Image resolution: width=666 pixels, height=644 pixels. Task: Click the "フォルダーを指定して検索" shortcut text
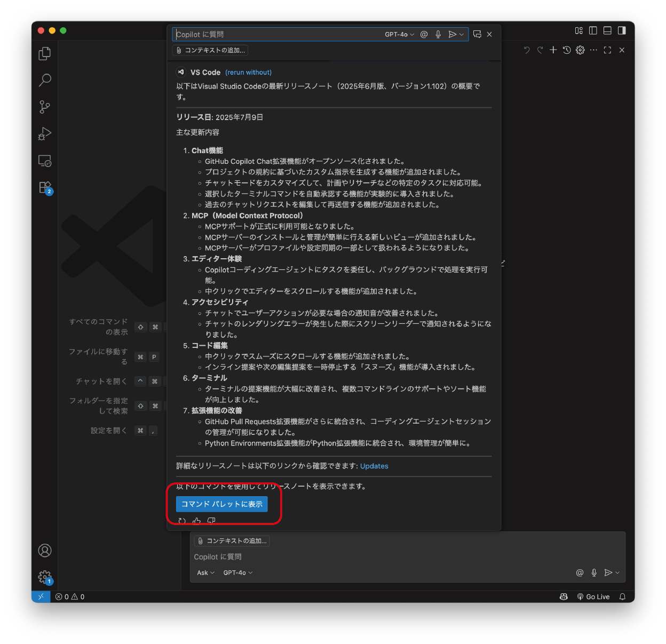click(x=98, y=406)
